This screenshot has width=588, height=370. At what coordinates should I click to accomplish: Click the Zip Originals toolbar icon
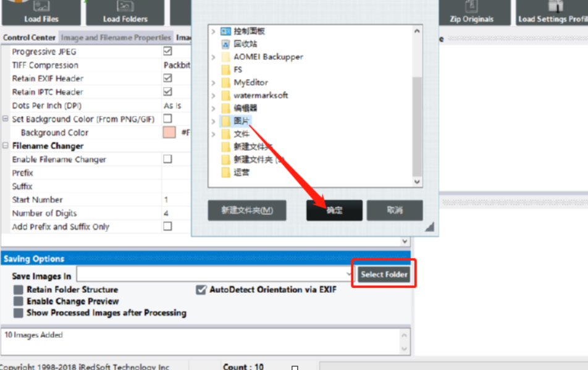(471, 12)
